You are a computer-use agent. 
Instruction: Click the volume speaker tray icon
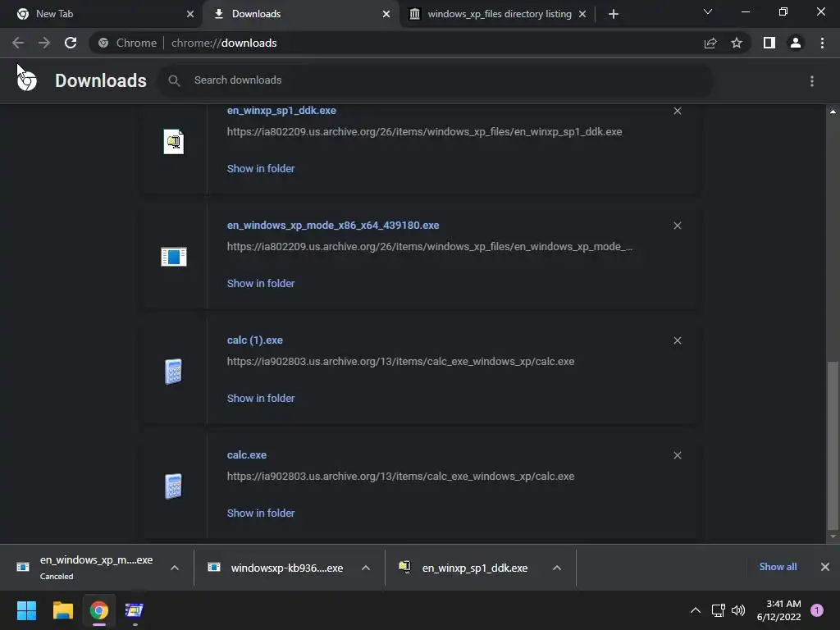(x=738, y=610)
